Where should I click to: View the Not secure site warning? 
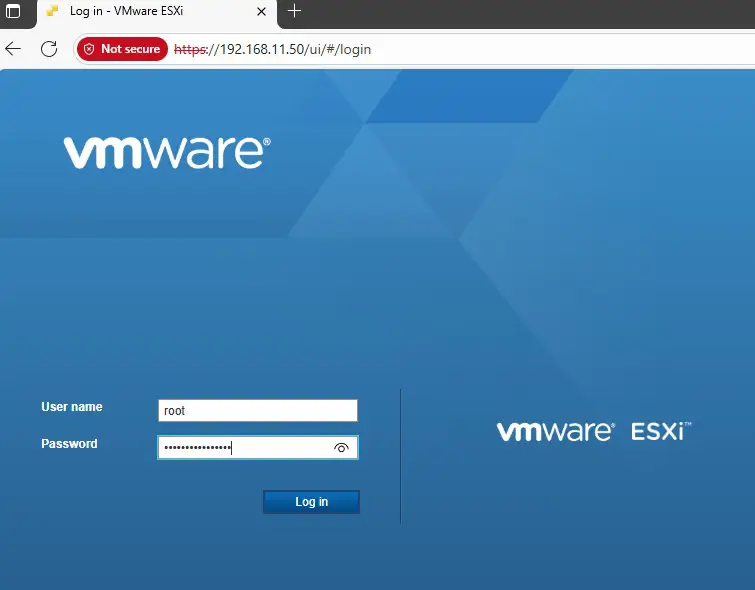[122, 49]
